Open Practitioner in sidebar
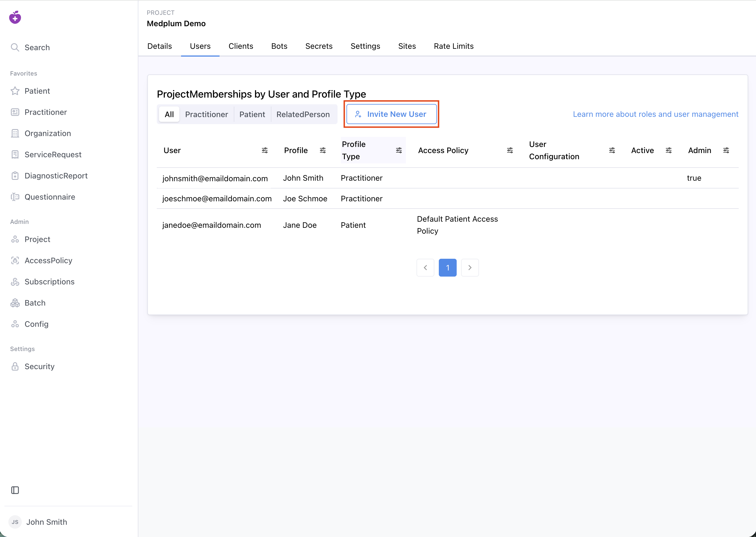756x537 pixels. [39, 112]
